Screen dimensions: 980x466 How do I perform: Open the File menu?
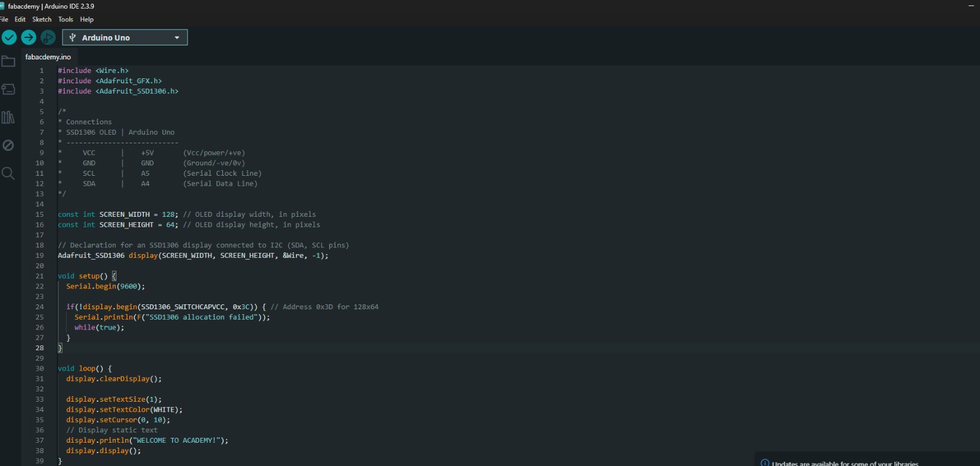[x=4, y=20]
